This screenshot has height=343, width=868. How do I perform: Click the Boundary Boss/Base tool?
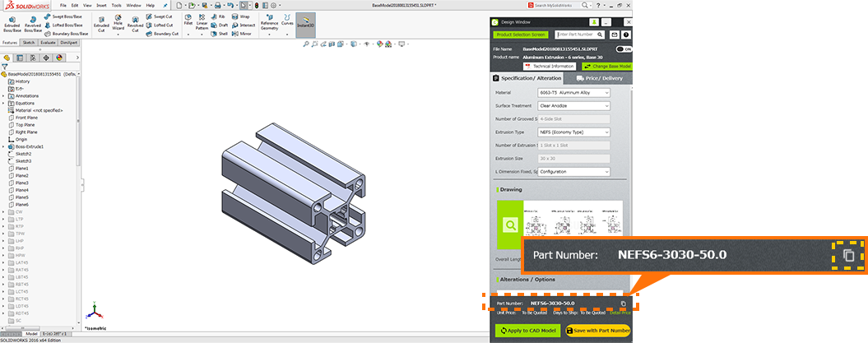coord(66,34)
